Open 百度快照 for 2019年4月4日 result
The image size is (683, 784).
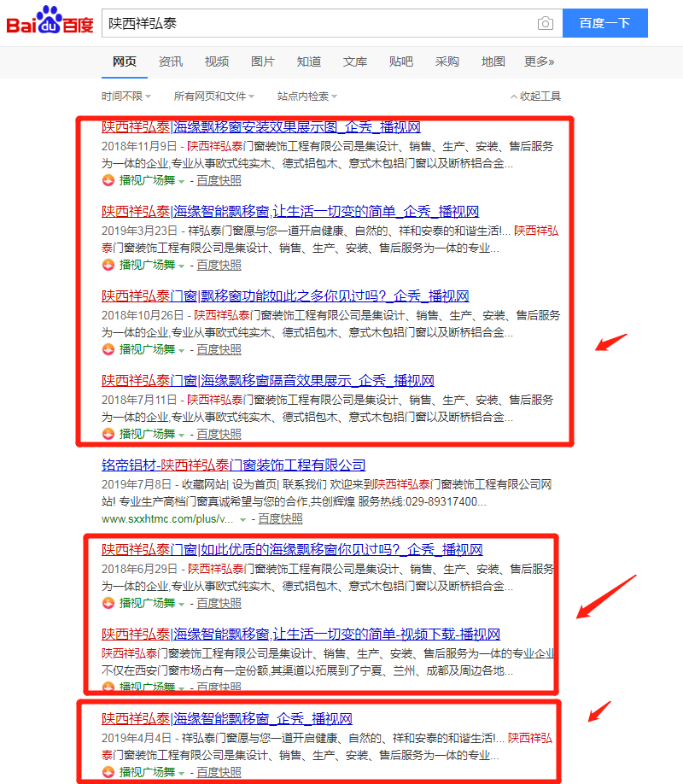219,772
